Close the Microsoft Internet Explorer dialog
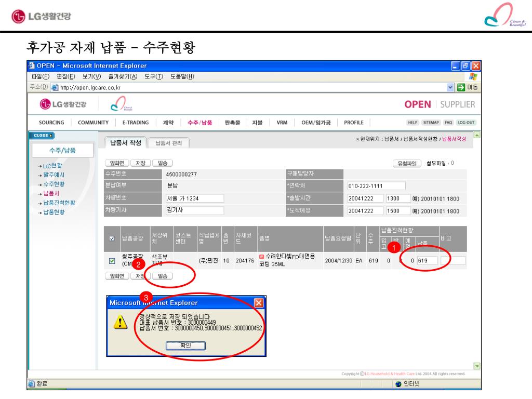532x399 pixels. click(x=259, y=303)
